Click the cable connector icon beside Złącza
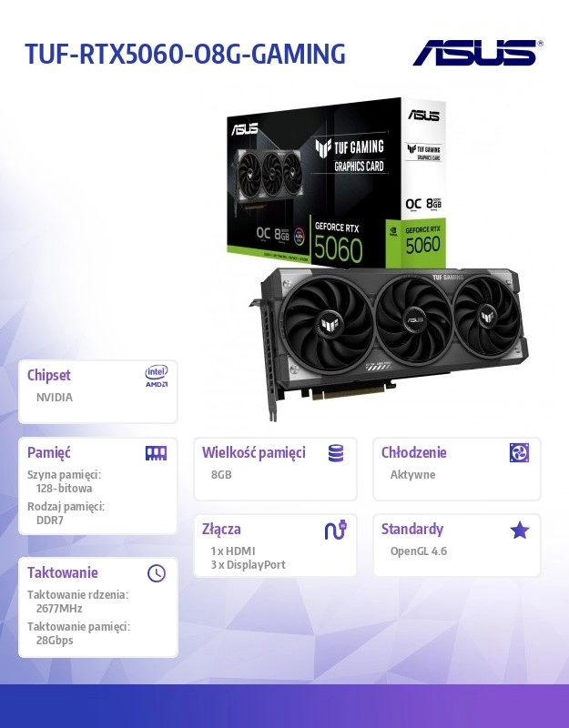The height and width of the screenshot is (728, 569). coord(335,530)
